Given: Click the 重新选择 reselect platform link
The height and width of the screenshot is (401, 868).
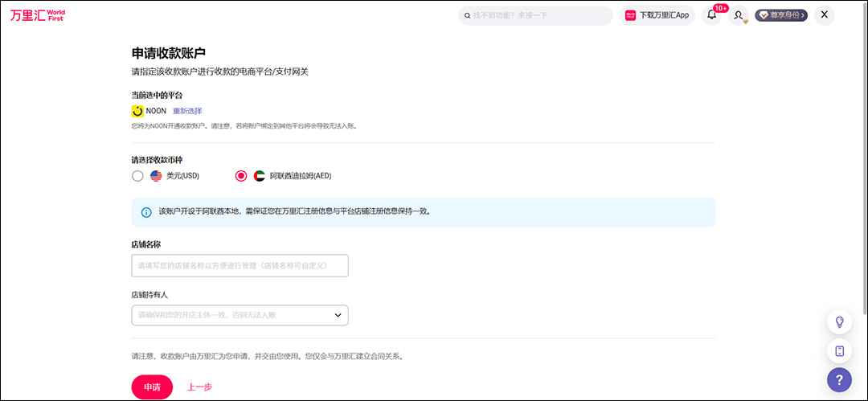Looking at the screenshot, I should click(187, 111).
